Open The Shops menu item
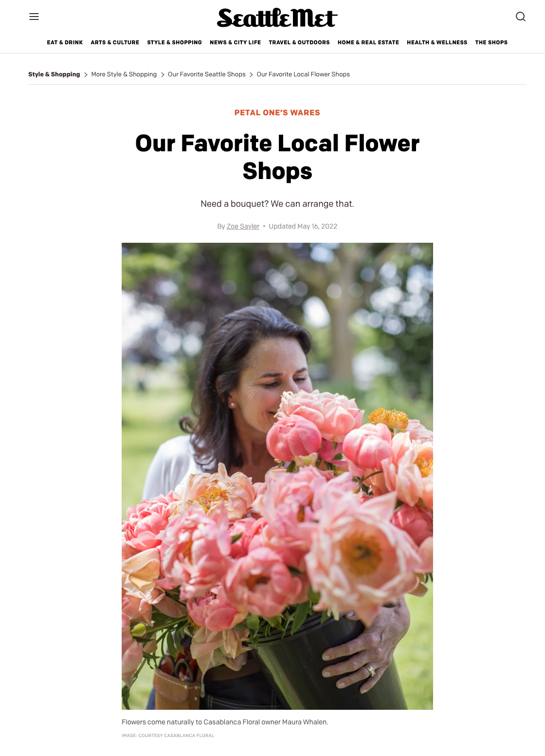Viewport: 545px width, 756px height. 491,43
